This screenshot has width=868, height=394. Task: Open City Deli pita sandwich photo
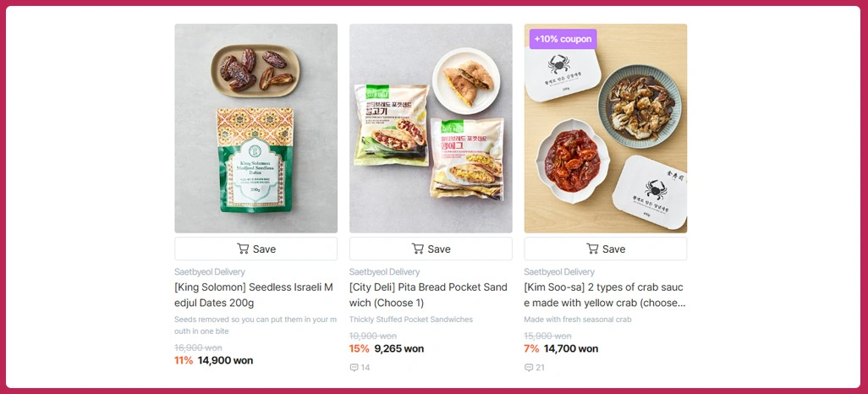pos(431,128)
